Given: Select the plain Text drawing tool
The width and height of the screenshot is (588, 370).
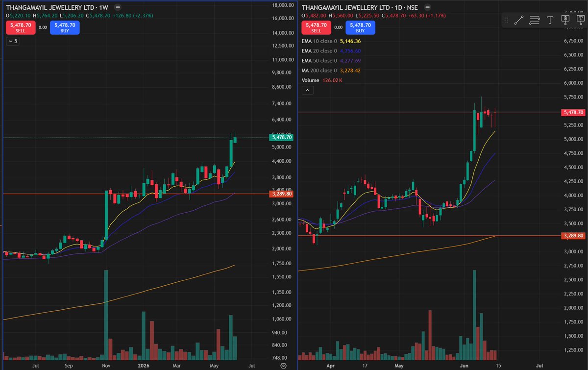Looking at the screenshot, I should 550,20.
